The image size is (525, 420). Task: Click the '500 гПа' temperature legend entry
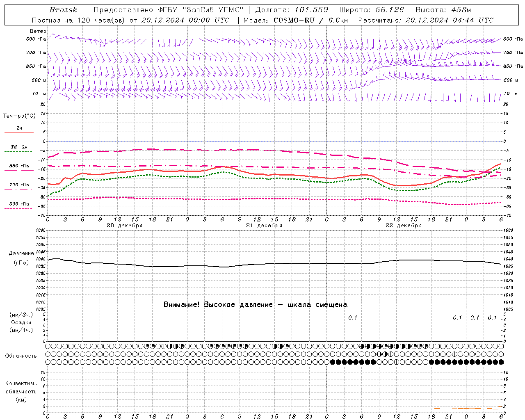19,204
